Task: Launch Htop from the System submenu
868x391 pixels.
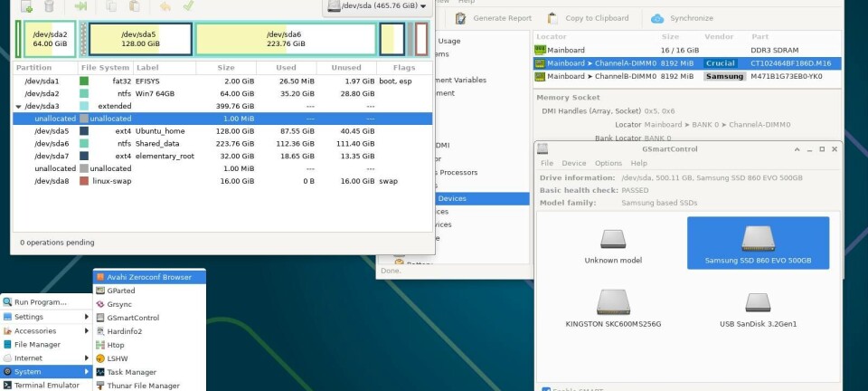Action: (x=149, y=345)
